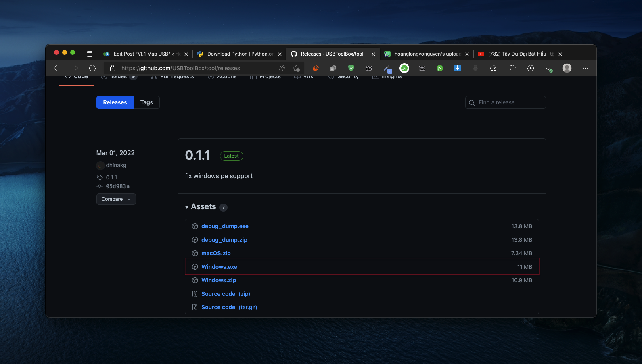
Task: Open the Compare dropdown
Action: pos(116,199)
